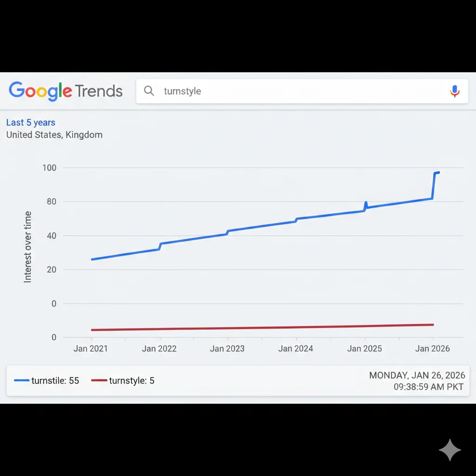
Task: Click the magnifying glass search icon
Action: 149,91
